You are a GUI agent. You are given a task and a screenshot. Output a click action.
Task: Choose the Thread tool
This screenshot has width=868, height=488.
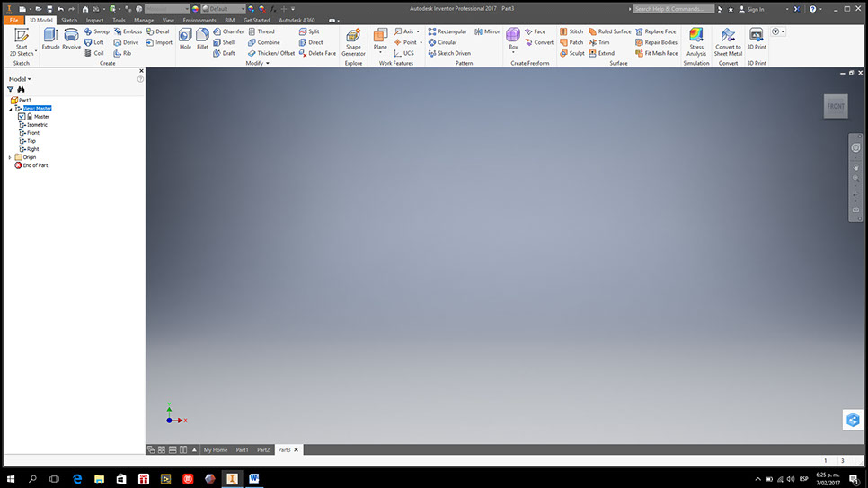pyautogui.click(x=261, y=31)
